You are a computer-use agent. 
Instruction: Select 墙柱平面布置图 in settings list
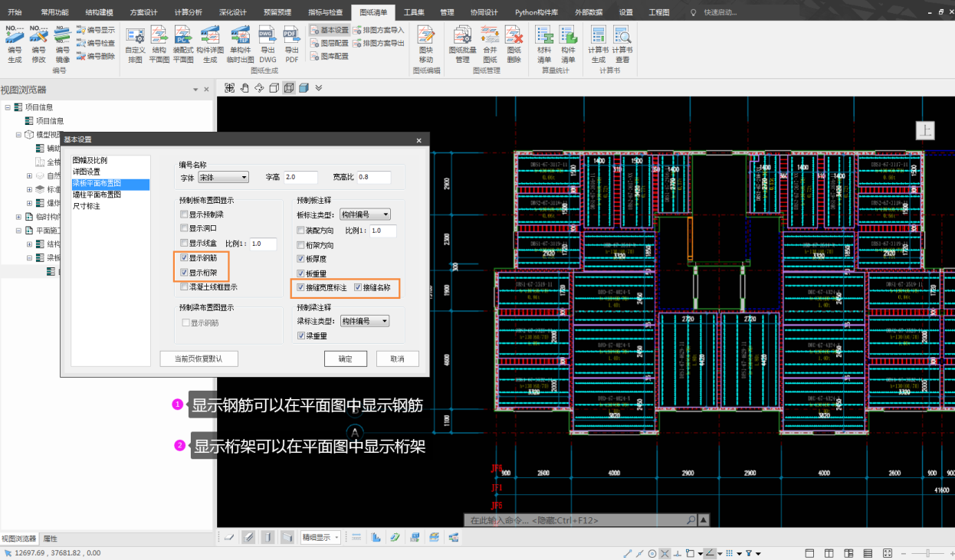point(97,195)
